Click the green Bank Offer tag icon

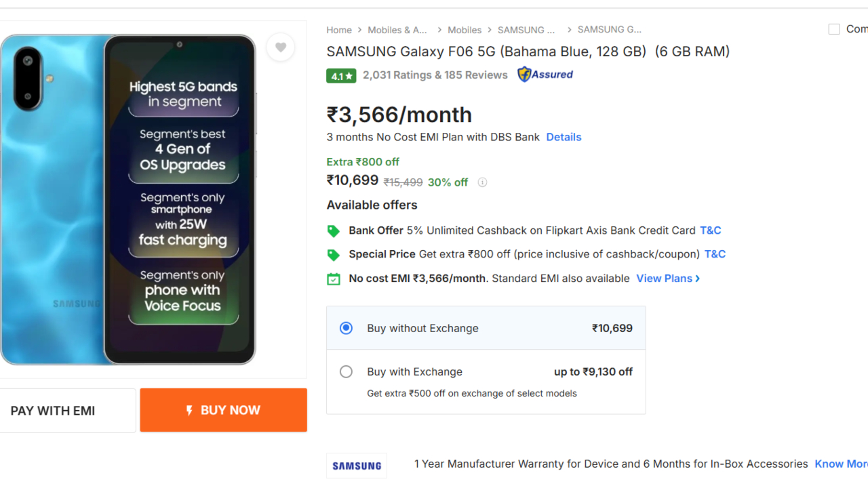334,231
